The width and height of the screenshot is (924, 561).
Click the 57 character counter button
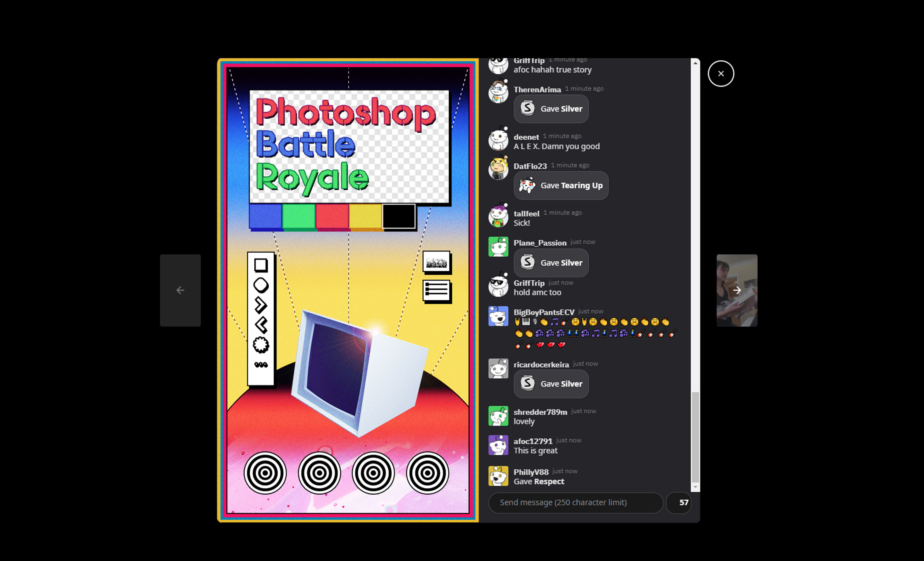pos(679,502)
